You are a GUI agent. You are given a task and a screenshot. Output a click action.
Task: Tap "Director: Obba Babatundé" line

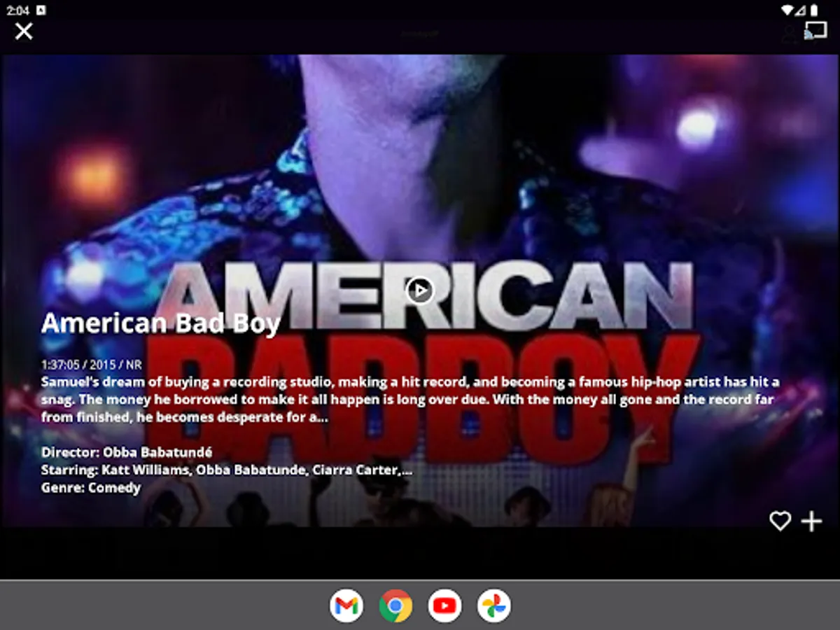tap(127, 452)
